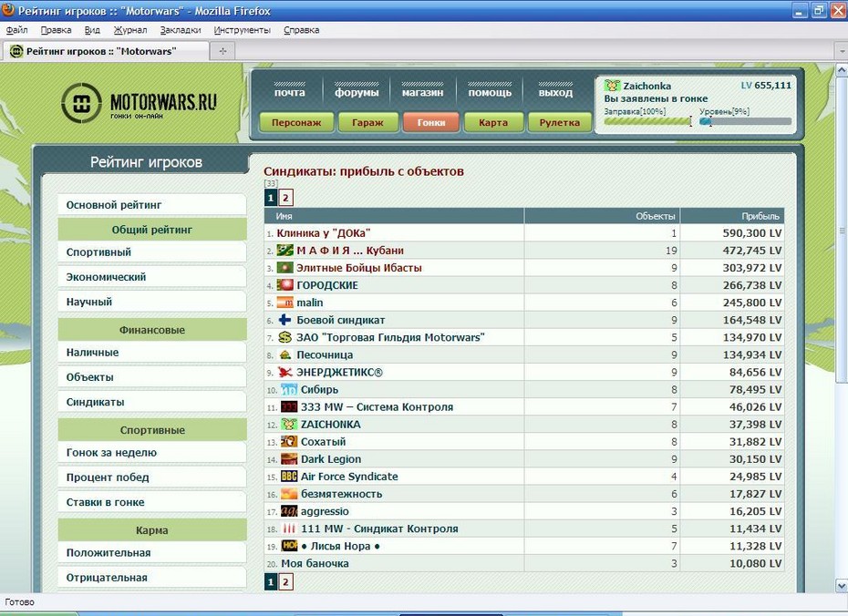Open a new tab with plus button
Screen dimensions: 848x616
(222, 51)
